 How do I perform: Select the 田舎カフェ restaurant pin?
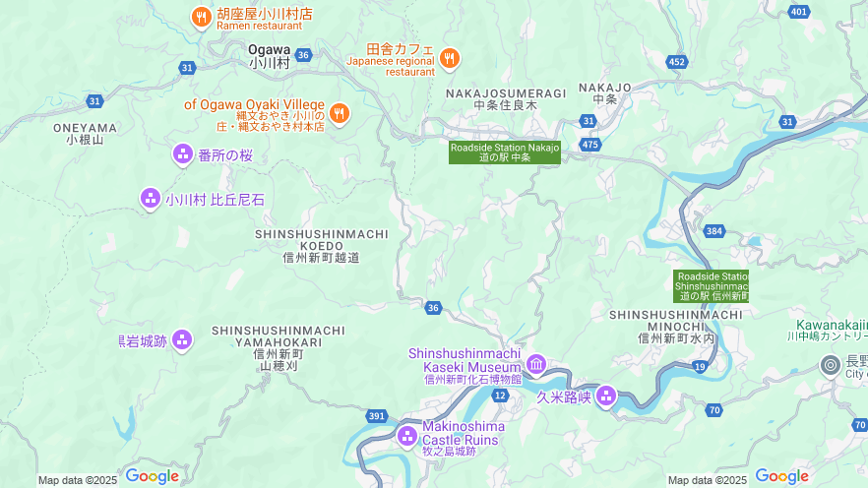pyautogui.click(x=450, y=58)
